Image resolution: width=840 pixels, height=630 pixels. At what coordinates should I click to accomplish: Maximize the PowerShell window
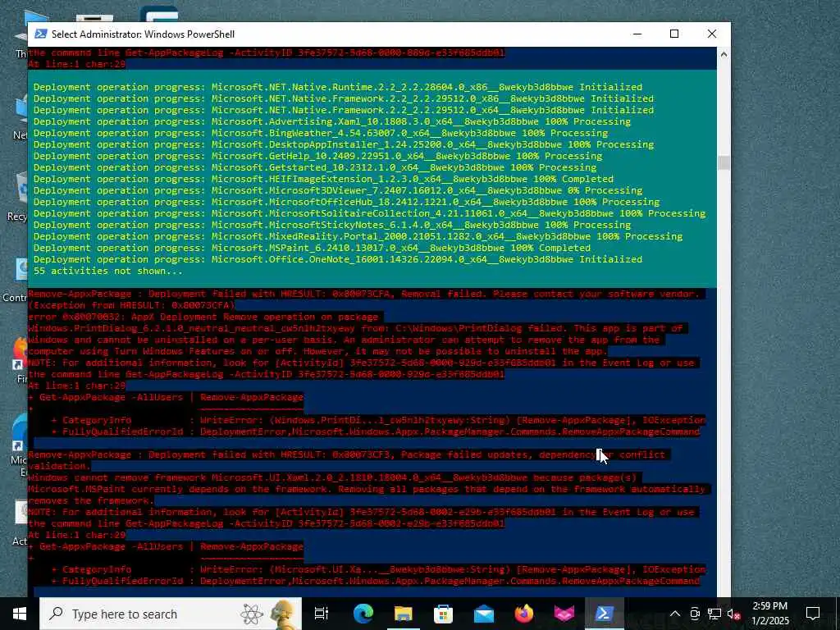674,34
